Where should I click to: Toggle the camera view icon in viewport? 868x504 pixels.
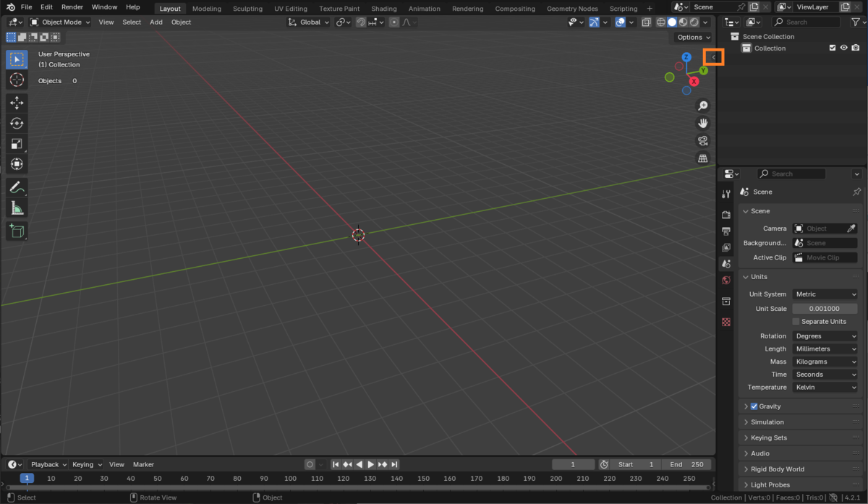click(x=702, y=141)
